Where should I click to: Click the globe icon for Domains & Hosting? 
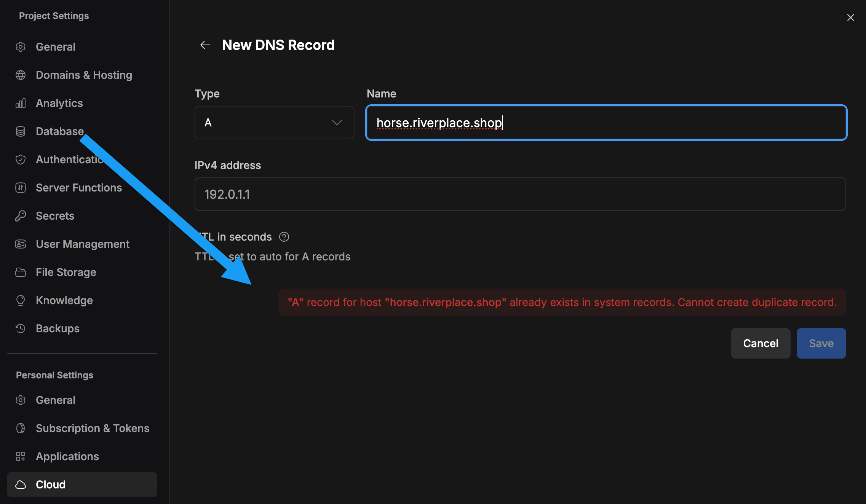21,75
